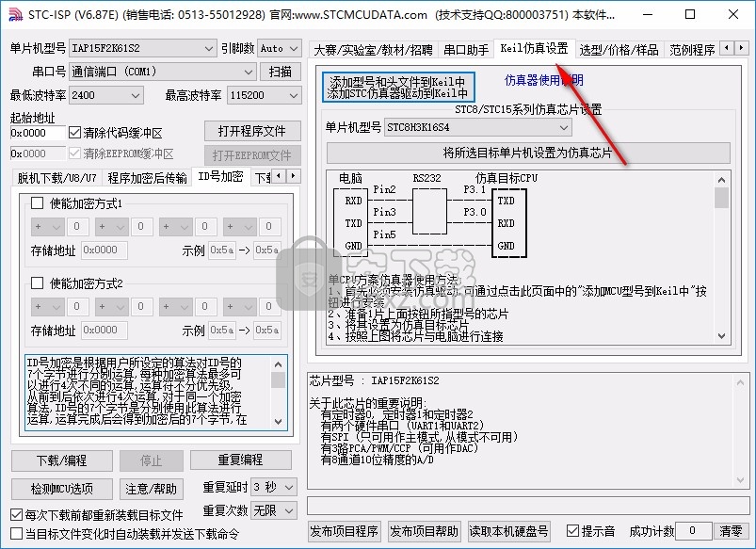
Task: Click 读取本机硬盘号 button
Action: tap(508, 531)
